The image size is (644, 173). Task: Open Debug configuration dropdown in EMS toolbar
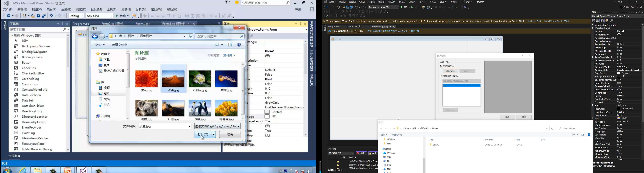click(77, 16)
